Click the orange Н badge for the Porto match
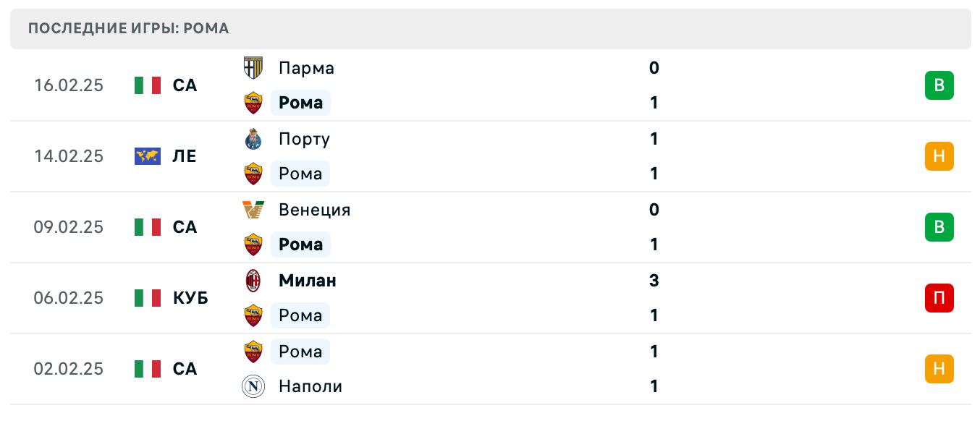 click(x=939, y=156)
